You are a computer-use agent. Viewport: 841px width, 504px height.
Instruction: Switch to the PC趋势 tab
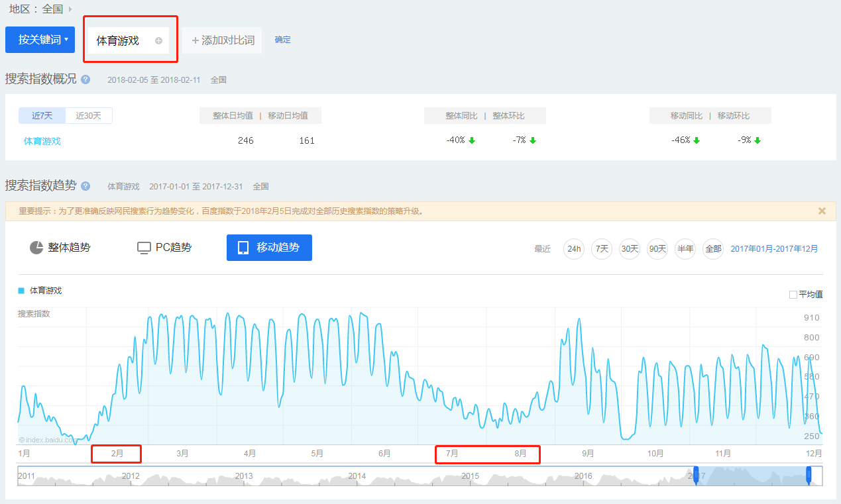point(164,248)
